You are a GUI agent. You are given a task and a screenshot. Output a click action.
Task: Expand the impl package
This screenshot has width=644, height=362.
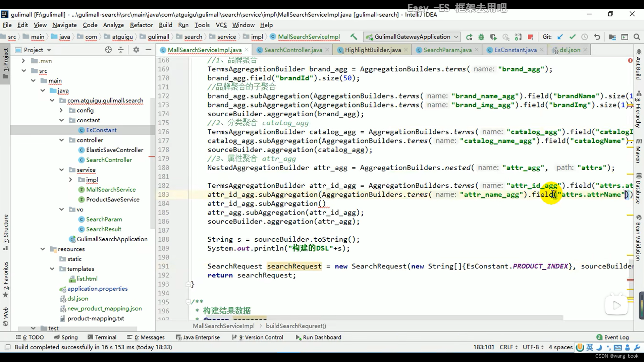(70, 180)
